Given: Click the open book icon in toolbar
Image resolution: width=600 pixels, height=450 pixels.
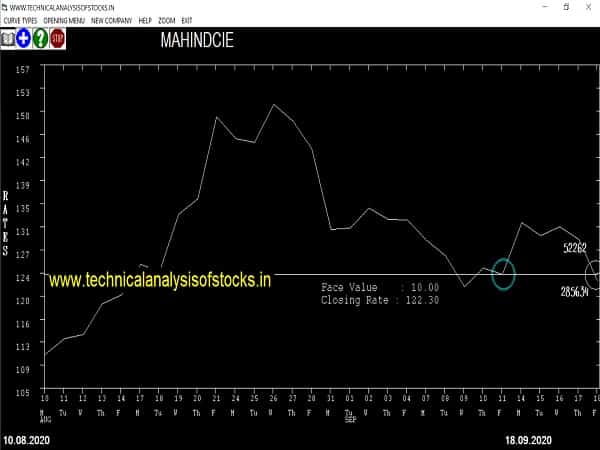Looking at the screenshot, I should (x=8, y=39).
